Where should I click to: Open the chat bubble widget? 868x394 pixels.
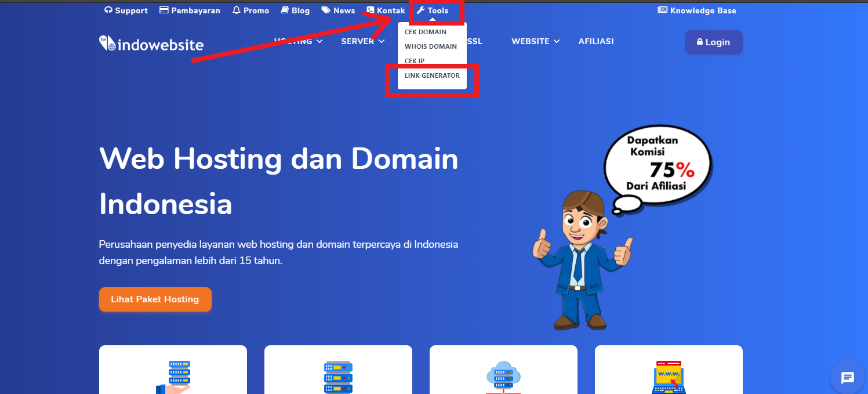[848, 377]
